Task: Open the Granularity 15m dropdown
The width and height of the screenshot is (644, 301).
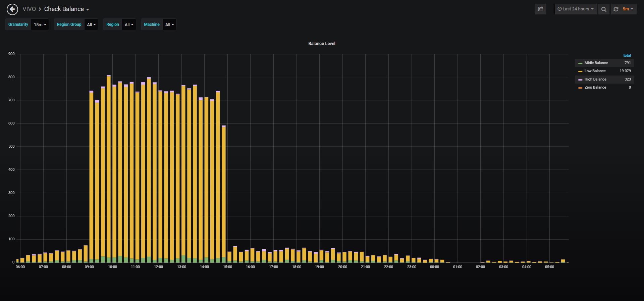Action: click(x=40, y=24)
